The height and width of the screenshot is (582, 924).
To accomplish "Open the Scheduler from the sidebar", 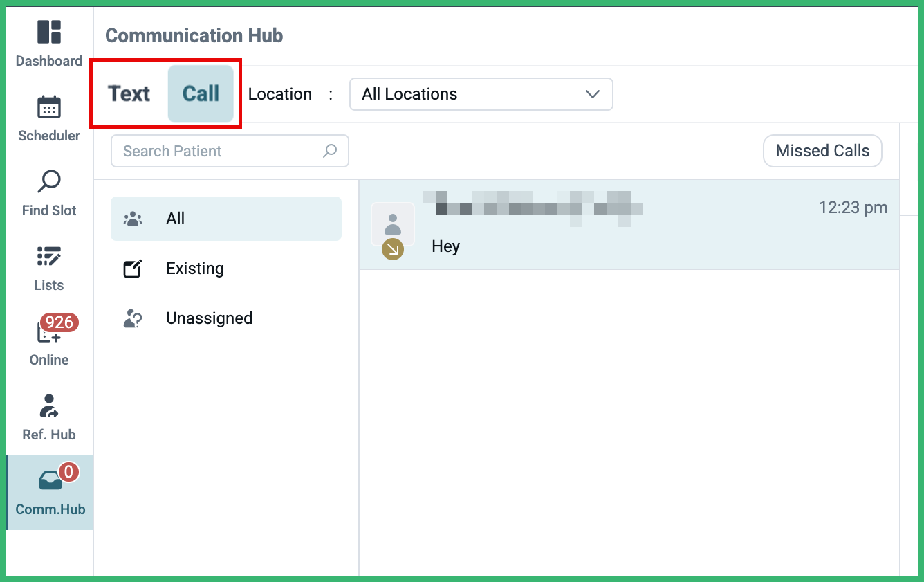I will tap(48, 118).
